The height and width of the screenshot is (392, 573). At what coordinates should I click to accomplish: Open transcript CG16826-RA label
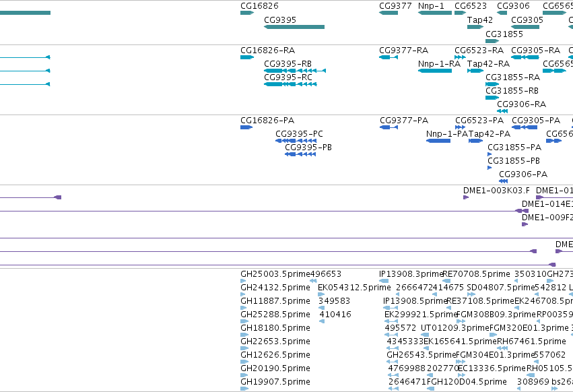pos(267,50)
